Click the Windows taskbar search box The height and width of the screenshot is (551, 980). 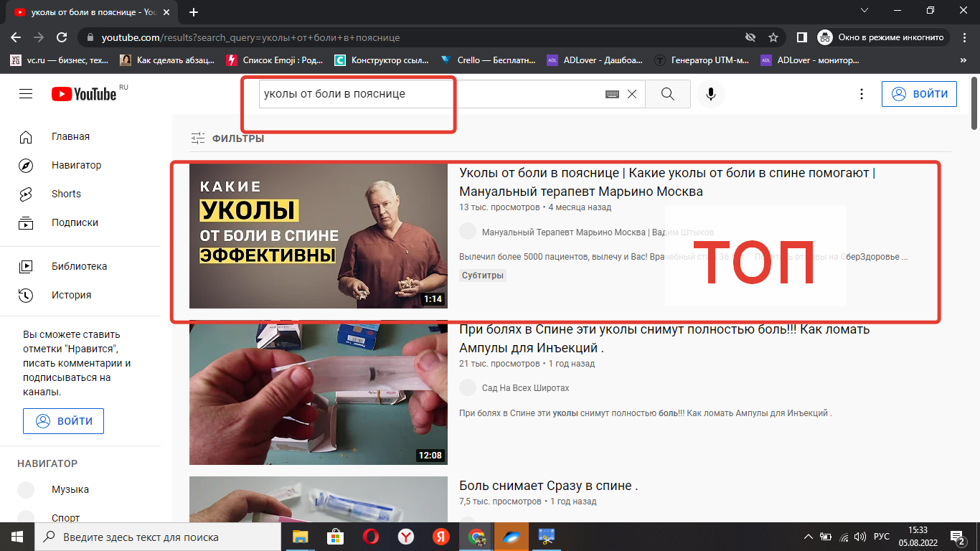pos(158,537)
